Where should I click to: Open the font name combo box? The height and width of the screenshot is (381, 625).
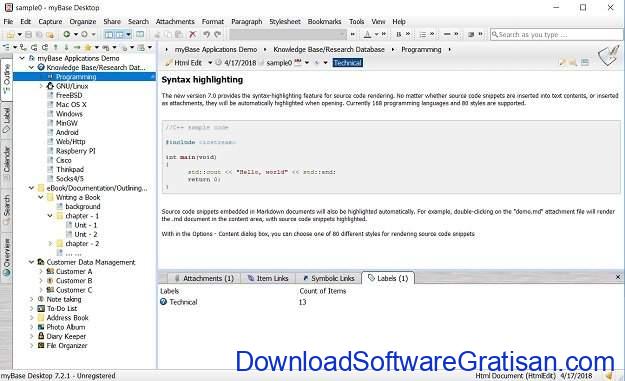(x=288, y=35)
